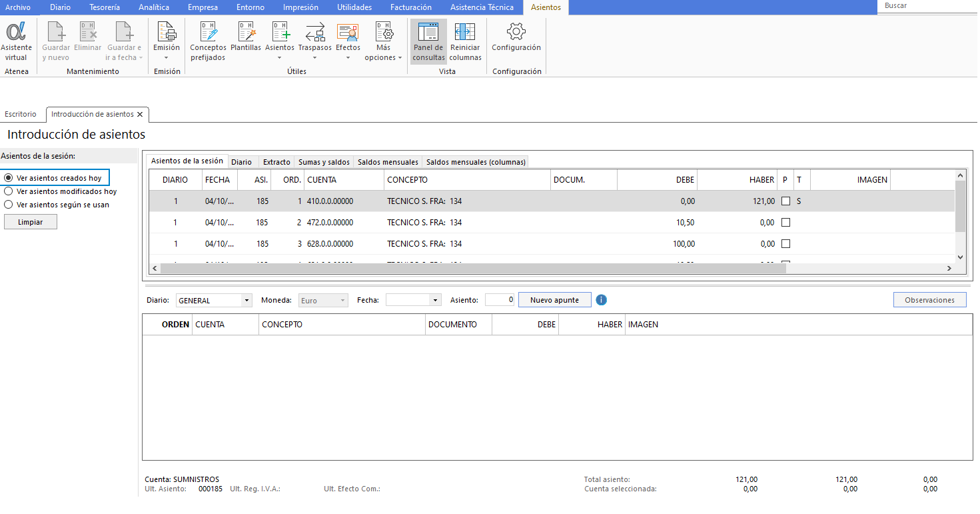The height and width of the screenshot is (514, 980).
Task: Expand the Traspasos dropdown arrow
Action: pos(315,57)
